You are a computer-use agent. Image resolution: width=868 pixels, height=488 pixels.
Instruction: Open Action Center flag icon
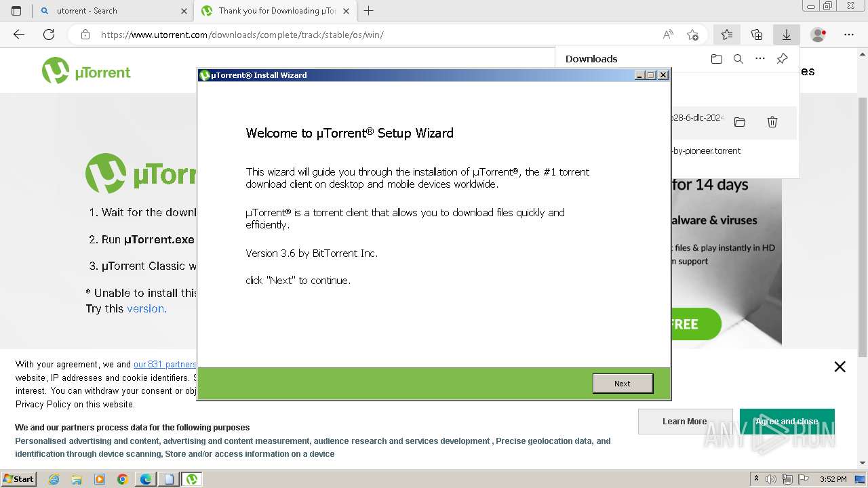[x=803, y=479]
